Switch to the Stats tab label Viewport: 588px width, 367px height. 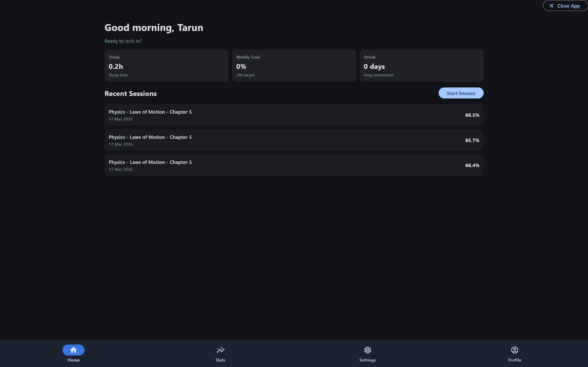pos(220,360)
